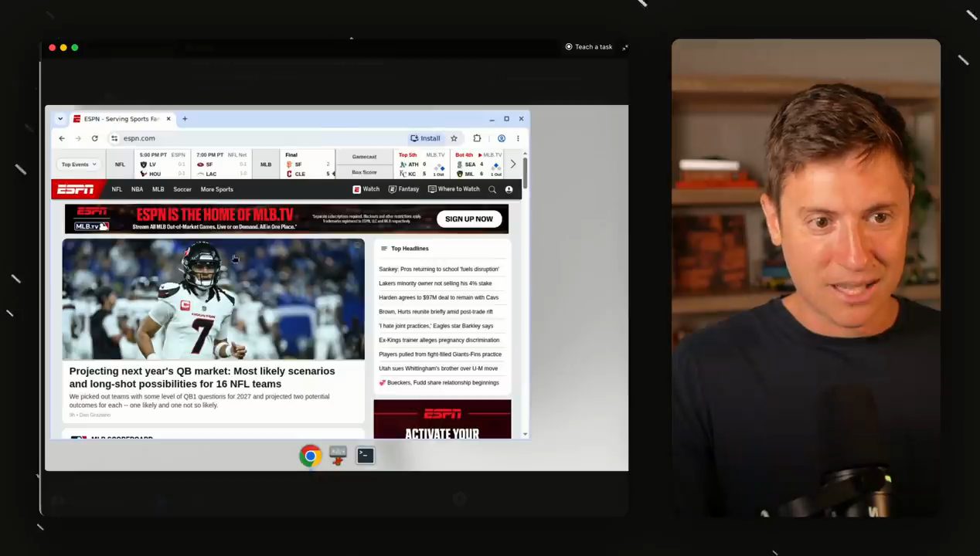Expand the Top Events dropdown

click(79, 164)
